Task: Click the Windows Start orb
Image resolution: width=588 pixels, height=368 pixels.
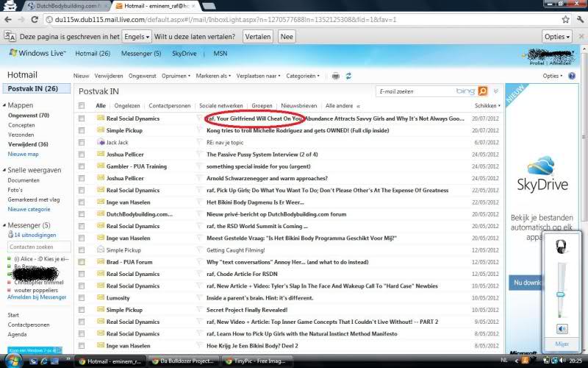Action: pos(11,361)
